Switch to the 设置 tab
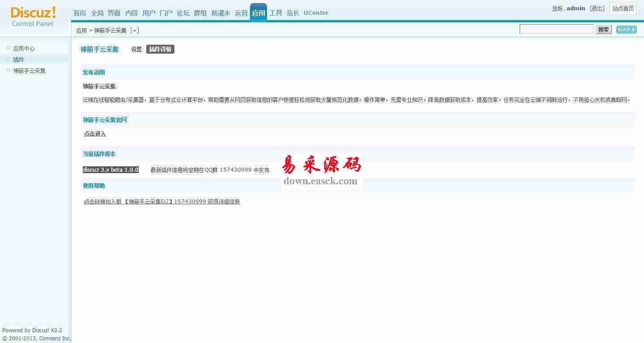This screenshot has height=343, width=644. point(136,49)
